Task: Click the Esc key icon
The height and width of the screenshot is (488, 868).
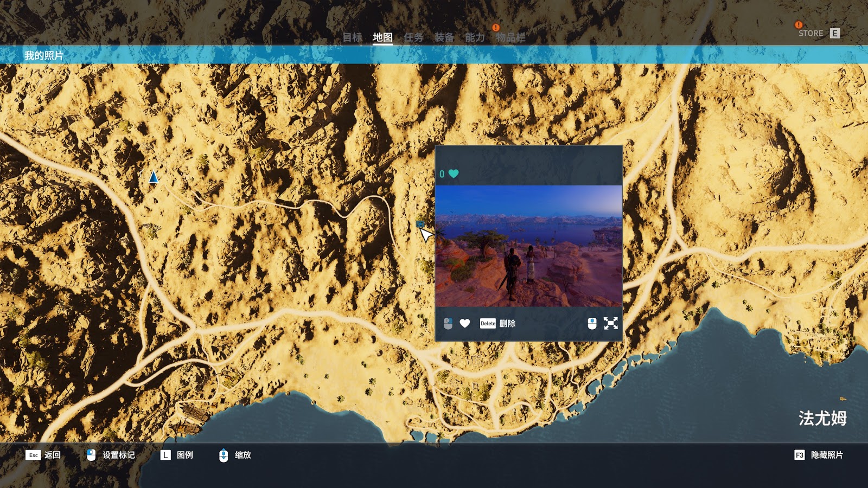Action: (x=33, y=455)
